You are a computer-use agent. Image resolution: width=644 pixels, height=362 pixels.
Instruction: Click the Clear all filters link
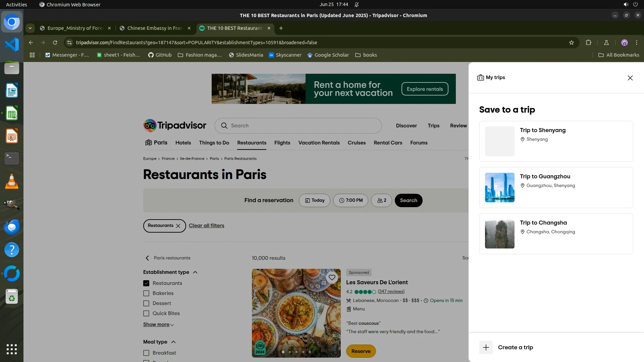[206, 226]
